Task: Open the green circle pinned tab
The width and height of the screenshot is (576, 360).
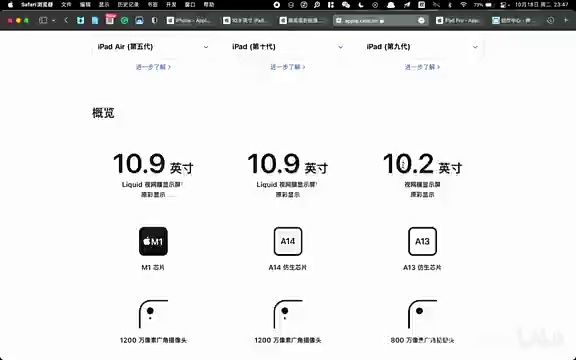Action: (125, 21)
